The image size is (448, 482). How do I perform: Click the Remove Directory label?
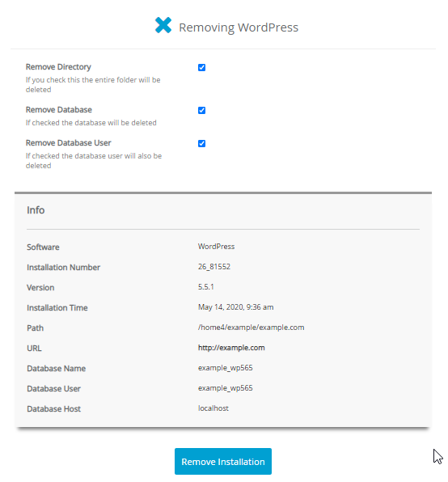tap(58, 66)
